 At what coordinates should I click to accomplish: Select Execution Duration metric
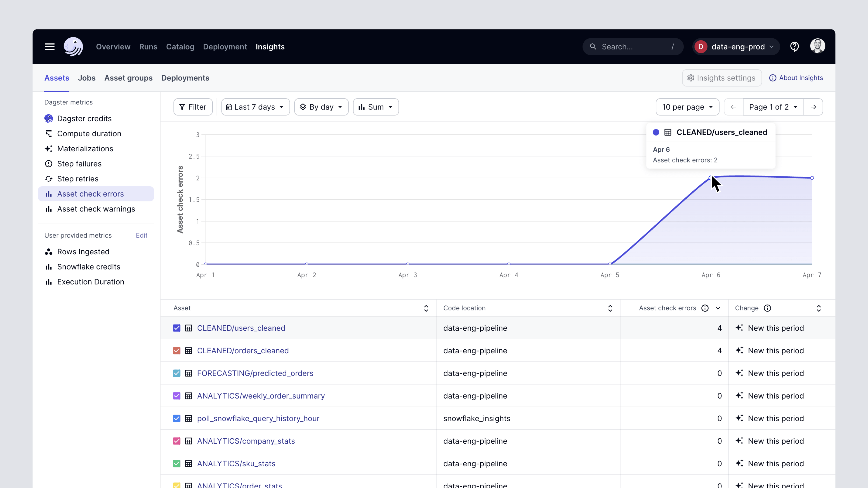pyautogui.click(x=96, y=282)
